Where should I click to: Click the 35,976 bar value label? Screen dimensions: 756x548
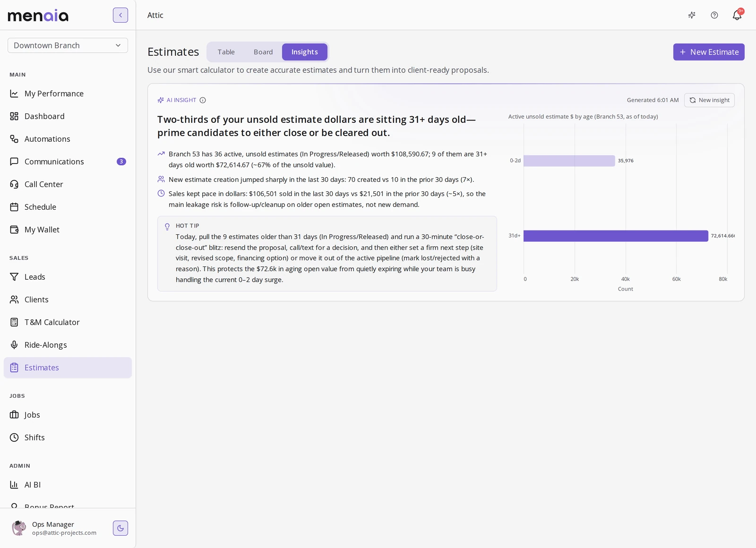tap(626, 161)
